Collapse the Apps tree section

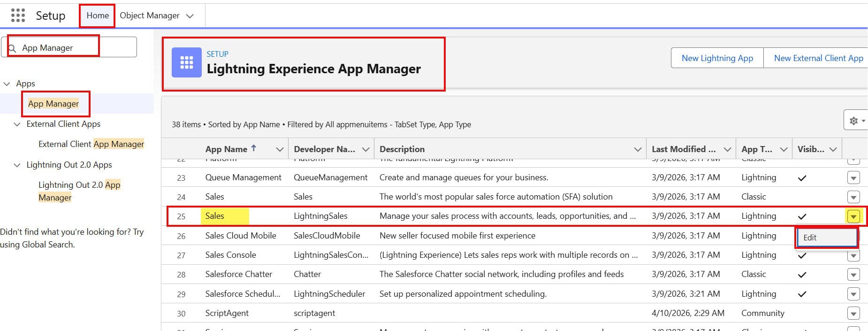(7, 84)
